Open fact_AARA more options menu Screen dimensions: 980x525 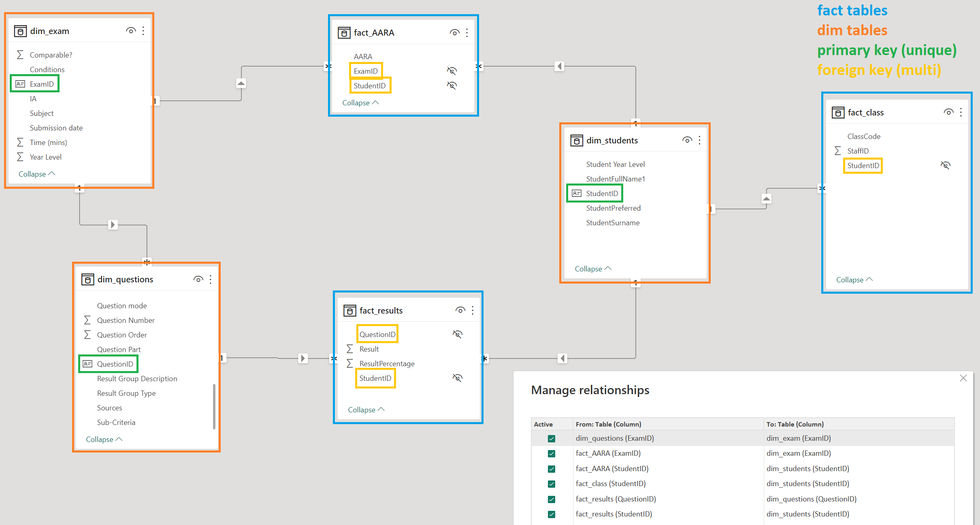tap(467, 32)
